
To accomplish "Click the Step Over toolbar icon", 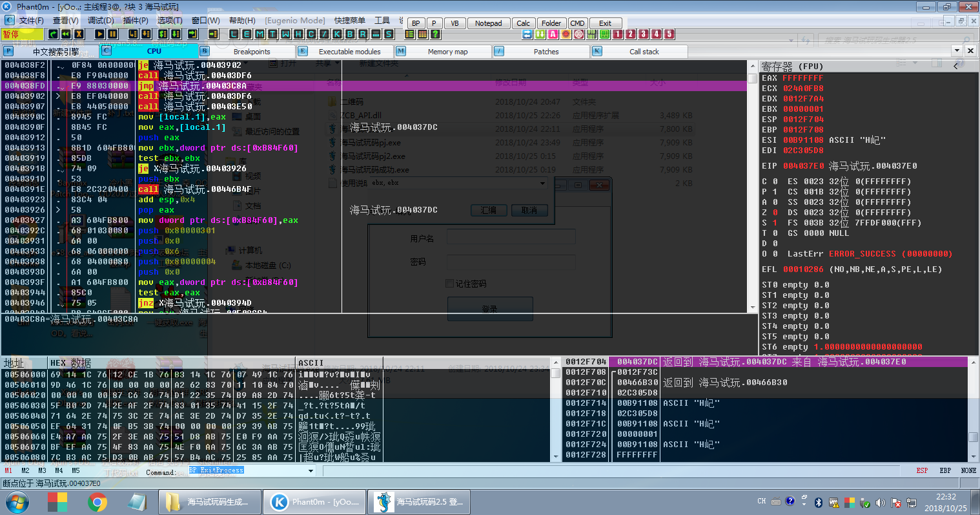I will click(x=146, y=34).
